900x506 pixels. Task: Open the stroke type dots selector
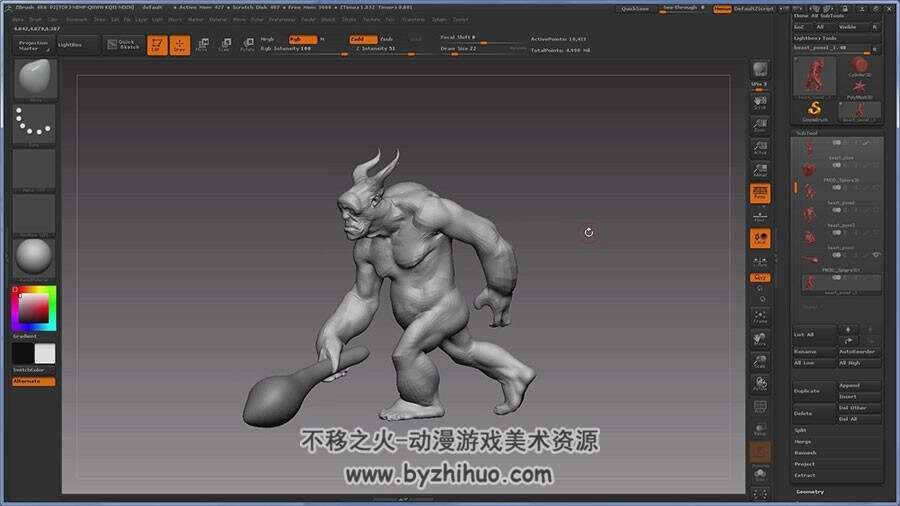tap(34, 124)
